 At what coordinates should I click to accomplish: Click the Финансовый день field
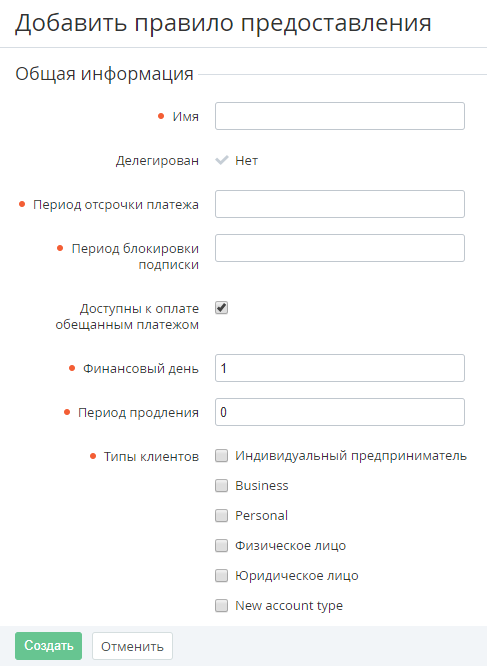coord(340,368)
